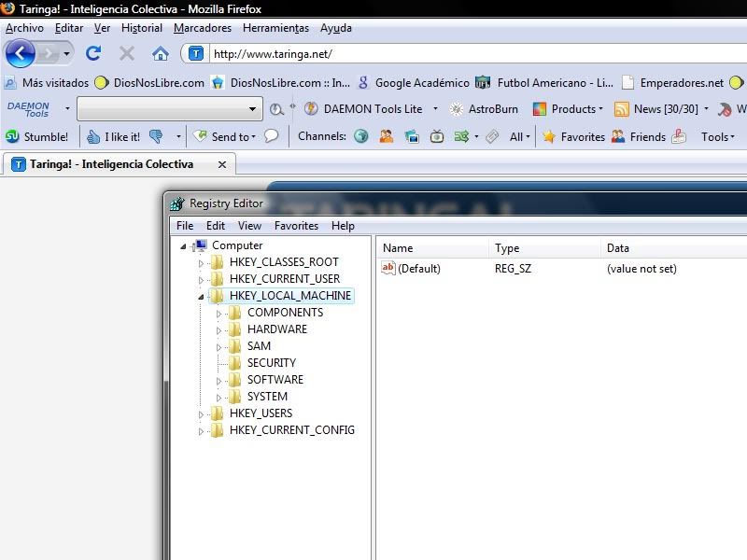Viewport: 747px width, 560px height.
Task: Select the SAM registry key
Action: point(259,345)
